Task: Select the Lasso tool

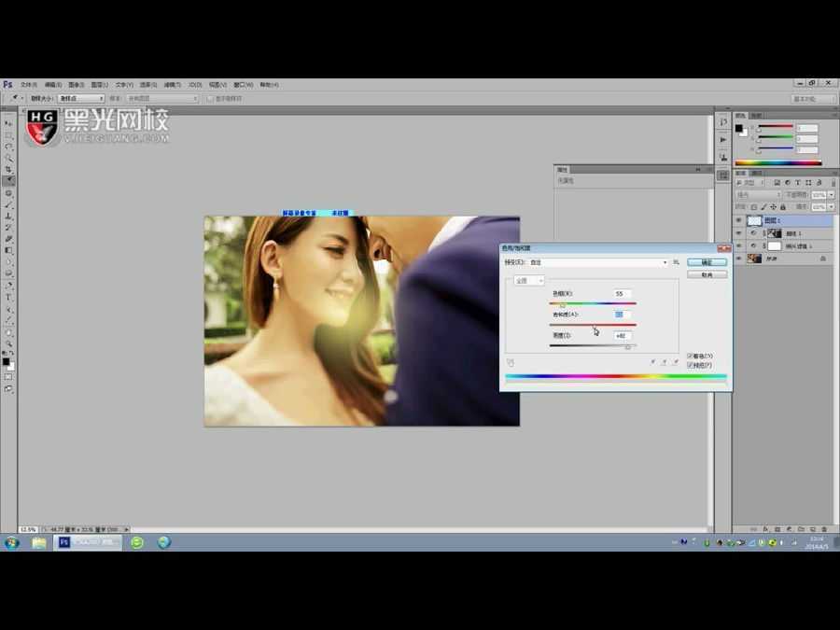Action: click(x=8, y=147)
